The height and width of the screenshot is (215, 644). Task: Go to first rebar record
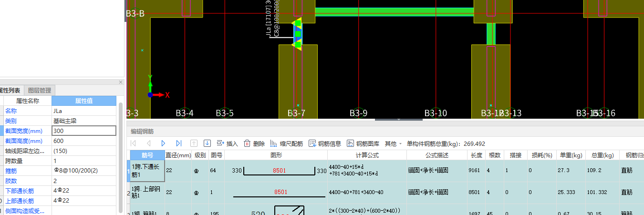click(x=134, y=143)
